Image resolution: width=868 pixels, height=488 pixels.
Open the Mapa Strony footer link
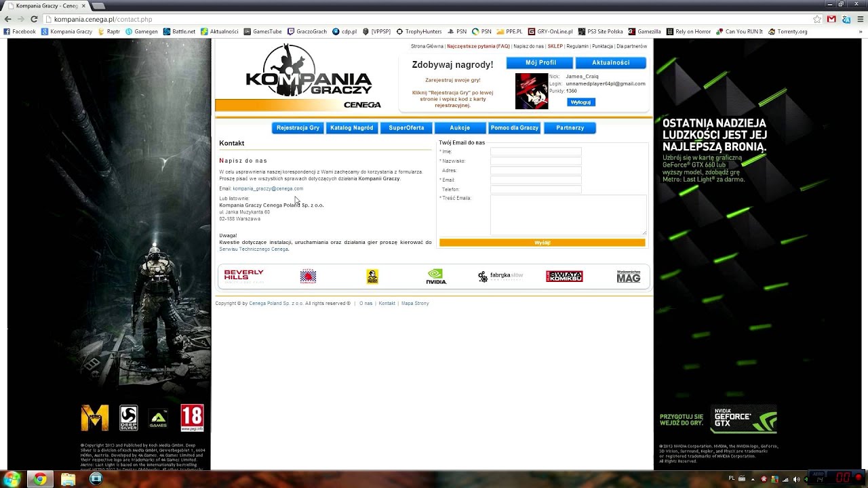pos(415,304)
